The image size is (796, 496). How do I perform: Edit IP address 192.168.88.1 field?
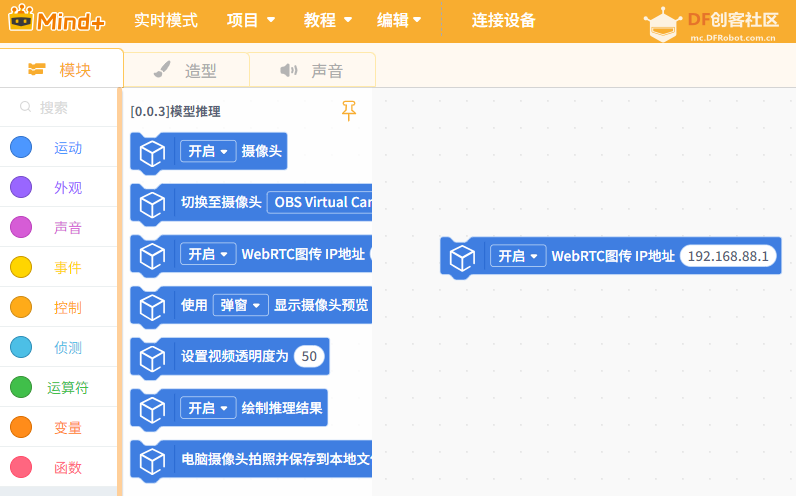[x=728, y=256]
